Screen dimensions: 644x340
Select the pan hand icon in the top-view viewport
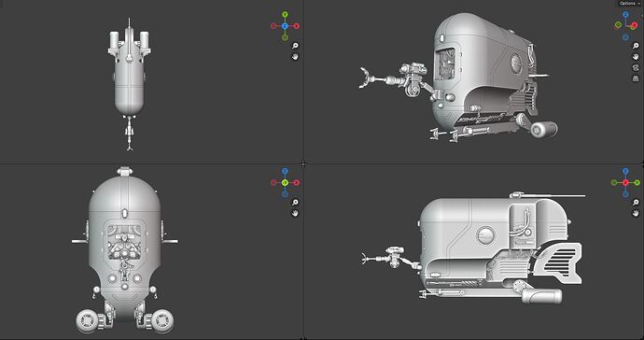295,57
